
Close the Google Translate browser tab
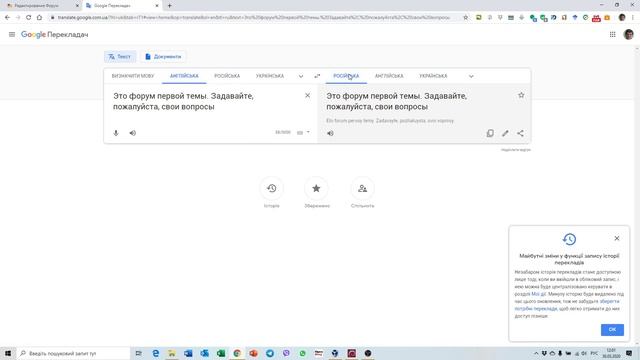point(157,6)
